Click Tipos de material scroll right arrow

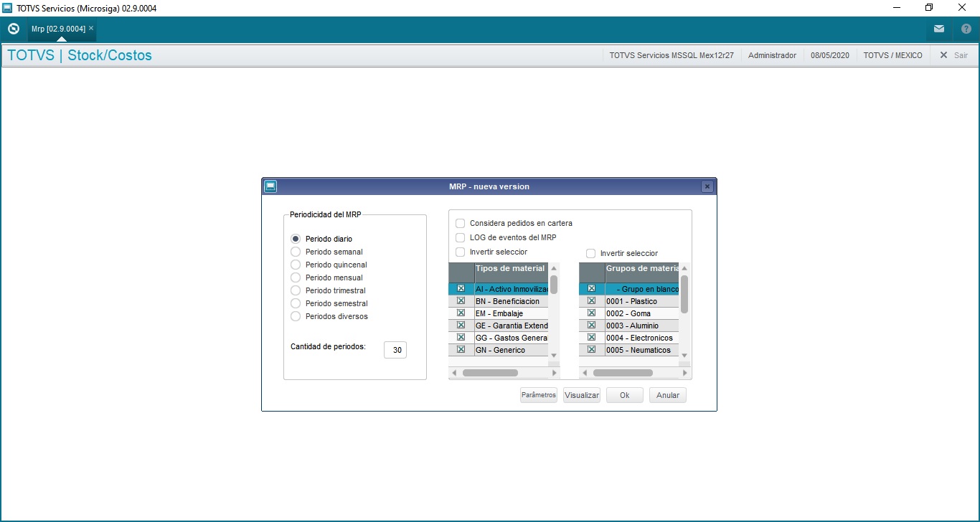click(554, 373)
